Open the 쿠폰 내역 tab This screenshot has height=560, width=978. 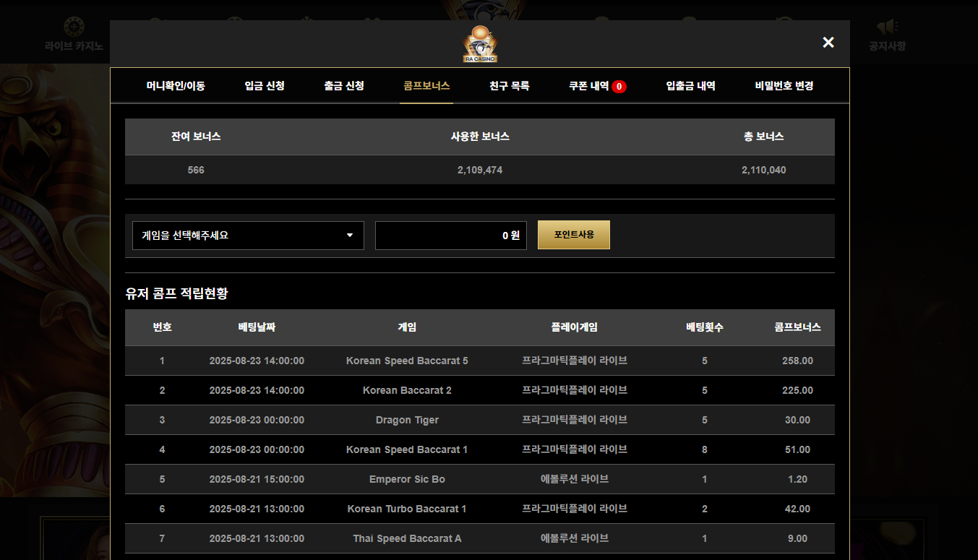coord(589,85)
